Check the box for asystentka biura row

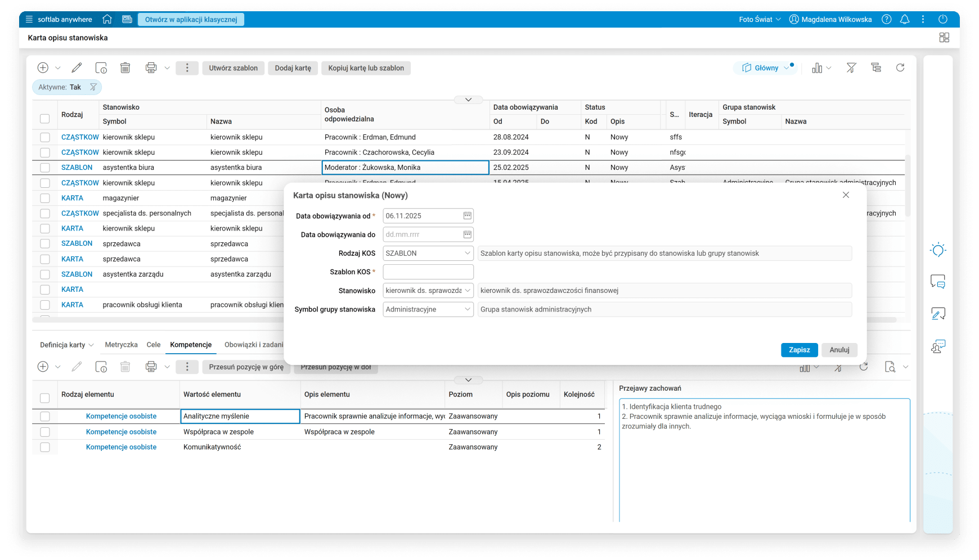(45, 168)
